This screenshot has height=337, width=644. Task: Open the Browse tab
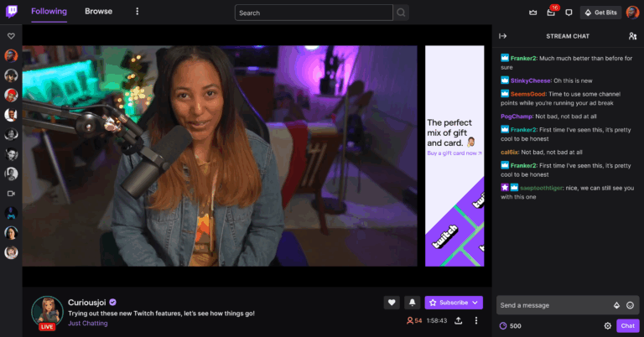pos(99,12)
